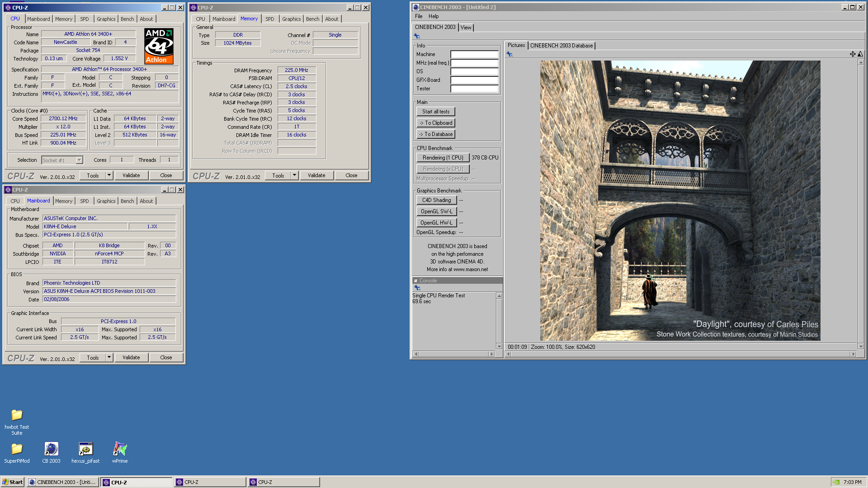Viewport: 868px width, 488px height.
Task: Open Tools dropdown arrow in CPU-Z Mainboard window
Action: pos(109,357)
